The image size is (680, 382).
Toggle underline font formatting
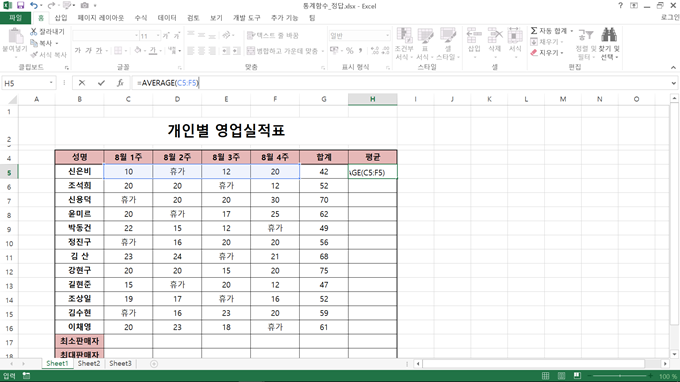[99, 51]
